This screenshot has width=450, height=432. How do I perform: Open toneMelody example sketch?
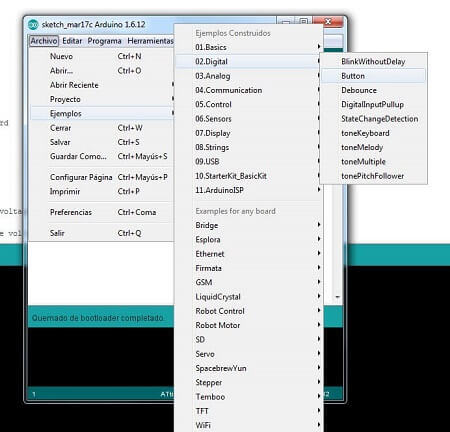point(373,148)
